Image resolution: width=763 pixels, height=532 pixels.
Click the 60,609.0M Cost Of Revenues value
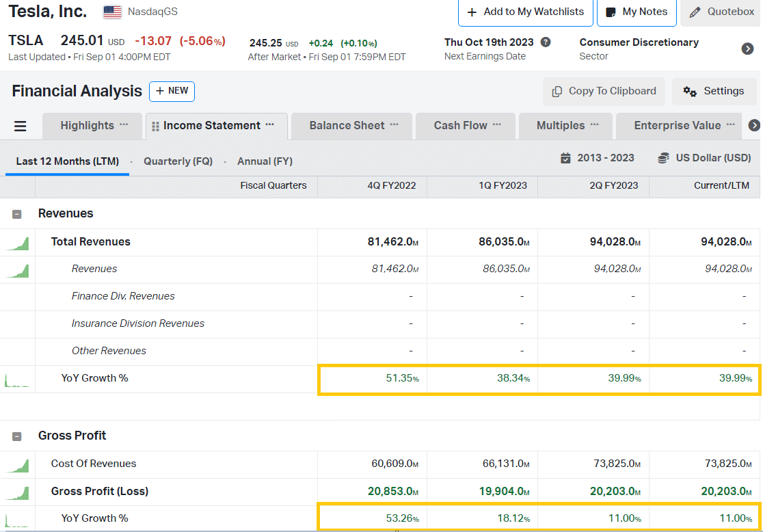(395, 464)
